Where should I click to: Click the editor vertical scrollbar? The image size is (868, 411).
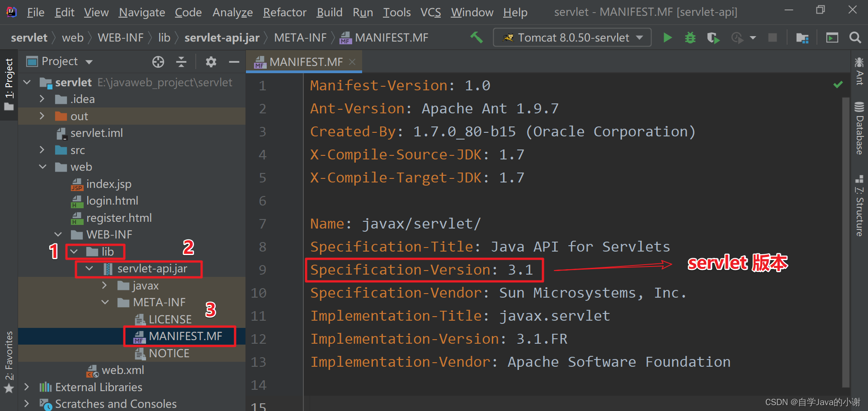[x=846, y=242]
